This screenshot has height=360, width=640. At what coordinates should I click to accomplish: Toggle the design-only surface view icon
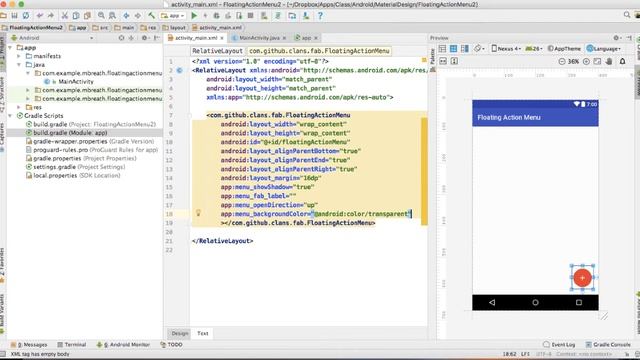pyautogui.click(x=442, y=49)
